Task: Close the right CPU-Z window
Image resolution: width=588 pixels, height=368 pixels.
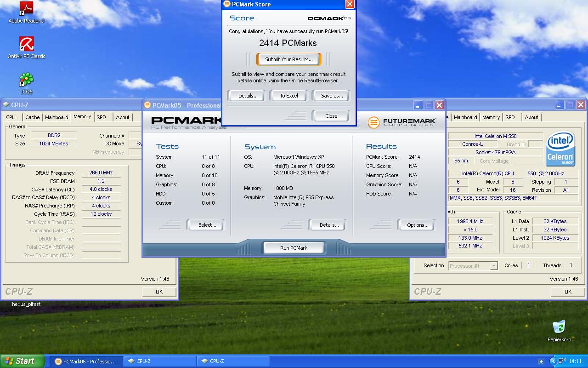Action: (x=581, y=105)
